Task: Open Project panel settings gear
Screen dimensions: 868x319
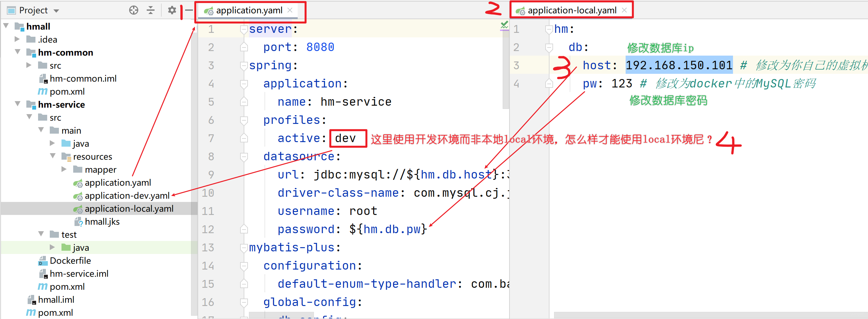Action: 172,10
